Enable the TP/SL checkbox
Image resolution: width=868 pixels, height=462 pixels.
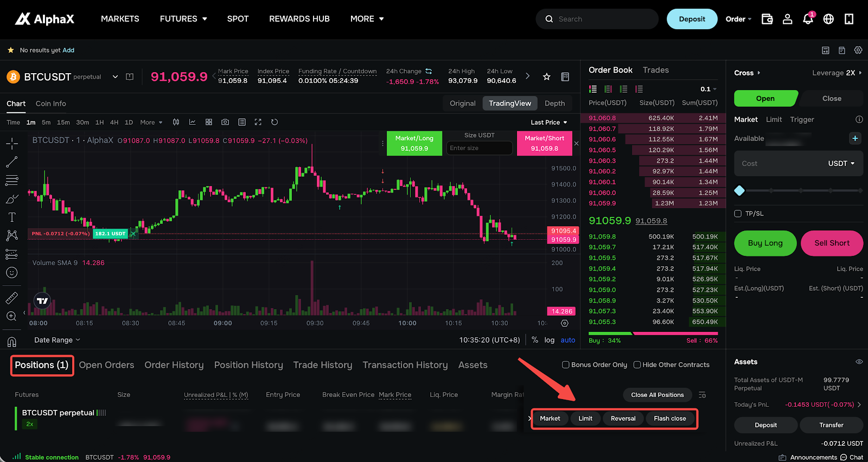click(x=738, y=214)
